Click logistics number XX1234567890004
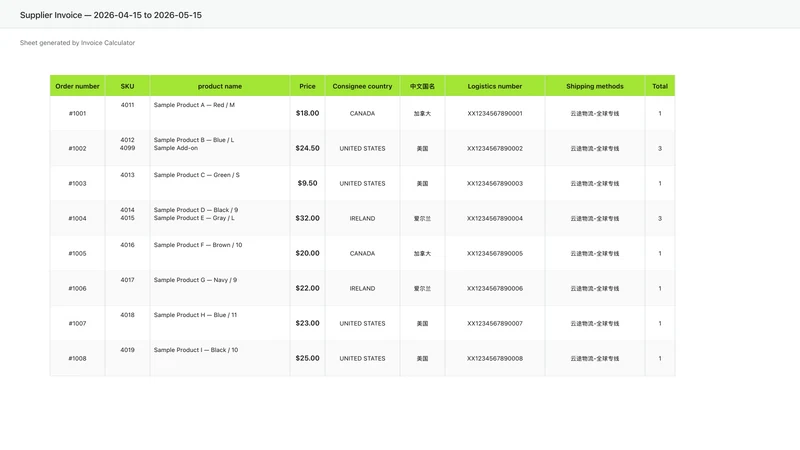800x450 pixels. (x=495, y=218)
